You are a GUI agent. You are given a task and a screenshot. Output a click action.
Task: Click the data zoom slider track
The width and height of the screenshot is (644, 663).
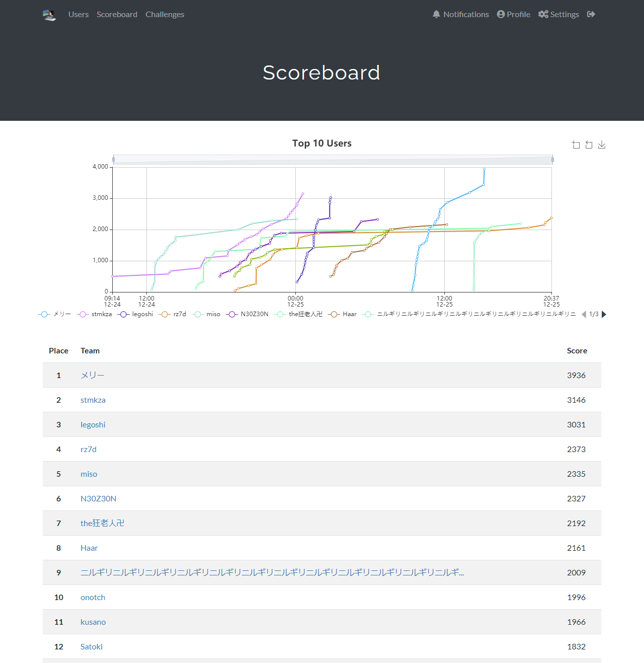[333, 160]
